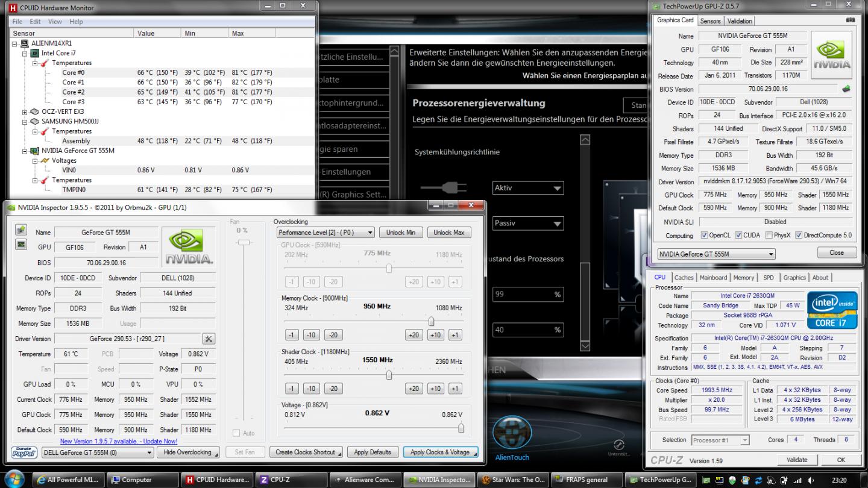Click the BIOS save chip icon in GPU-Z

[846, 89]
